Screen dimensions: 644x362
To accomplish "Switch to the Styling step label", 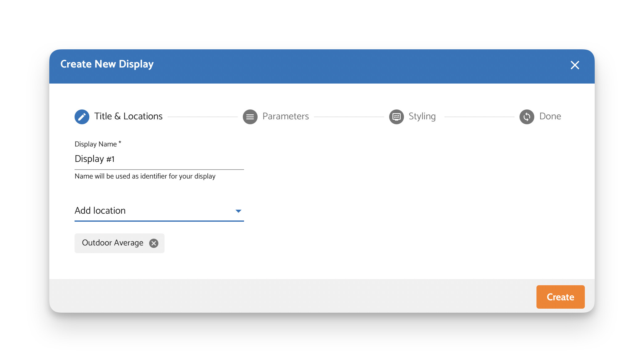I will (422, 116).
